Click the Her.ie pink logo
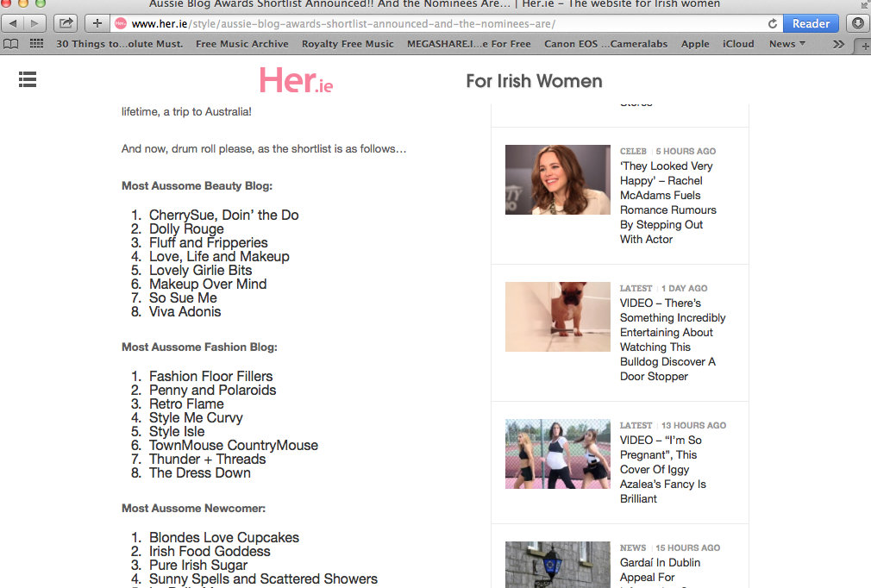Viewport: 871px width, 588px height. 296,80
